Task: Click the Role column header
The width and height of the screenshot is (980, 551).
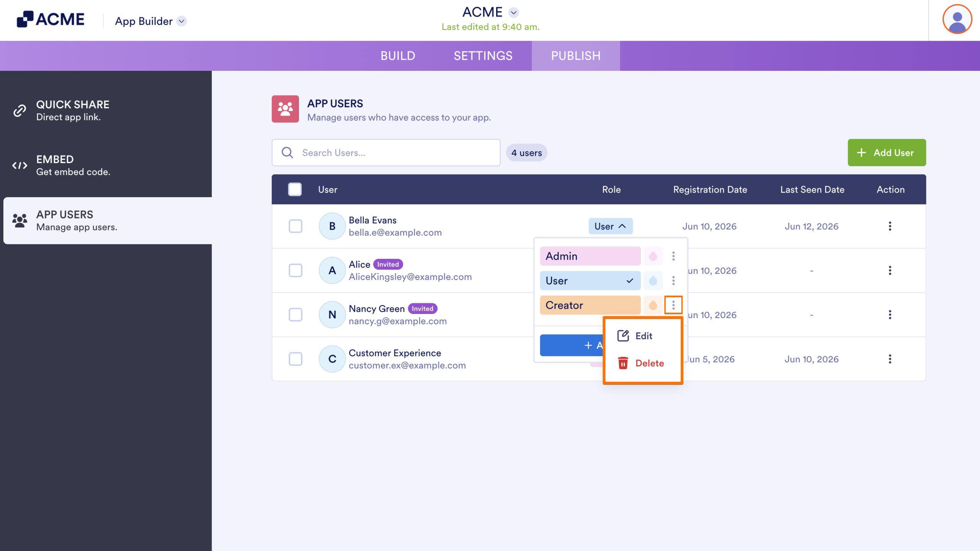Action: coord(611,189)
